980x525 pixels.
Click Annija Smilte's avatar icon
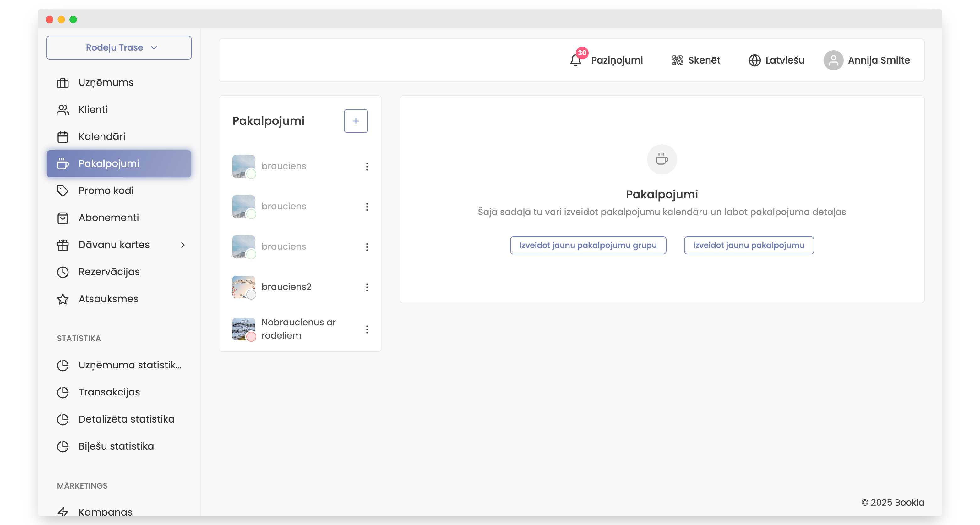(833, 60)
